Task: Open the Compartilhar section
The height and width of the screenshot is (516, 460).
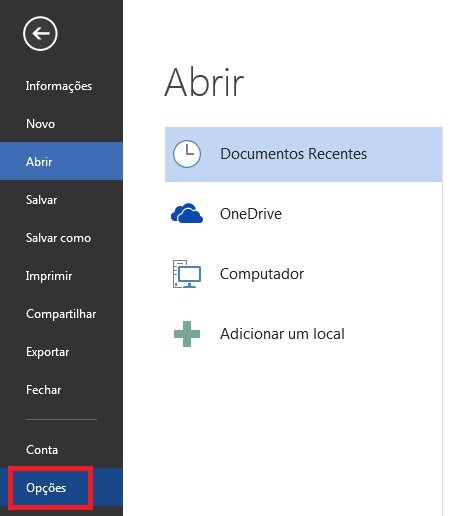Action: point(61,314)
